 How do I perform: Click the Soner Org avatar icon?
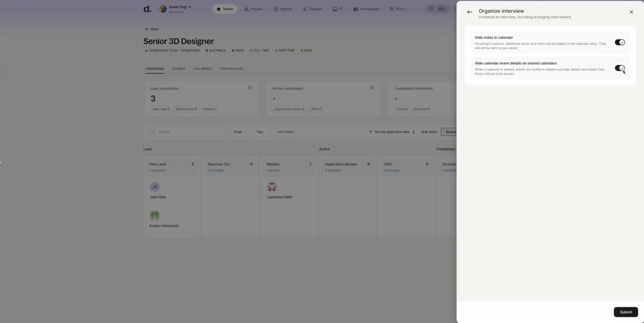(163, 9)
